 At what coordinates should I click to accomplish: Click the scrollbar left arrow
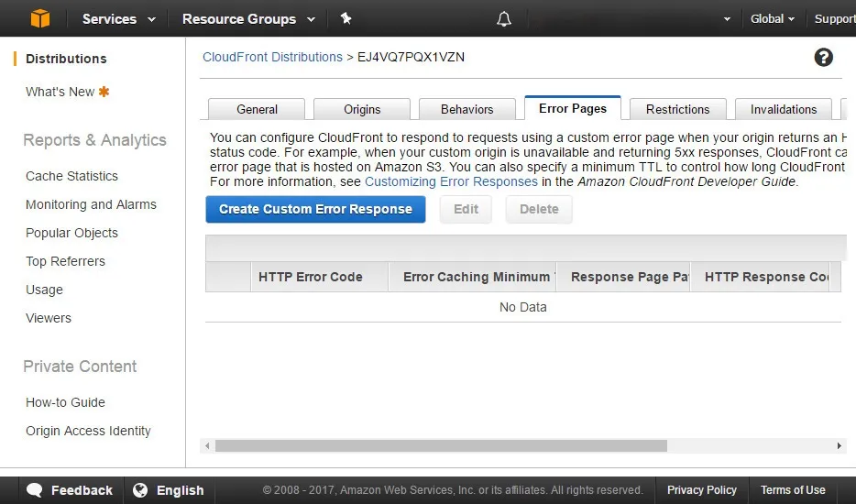(207, 445)
